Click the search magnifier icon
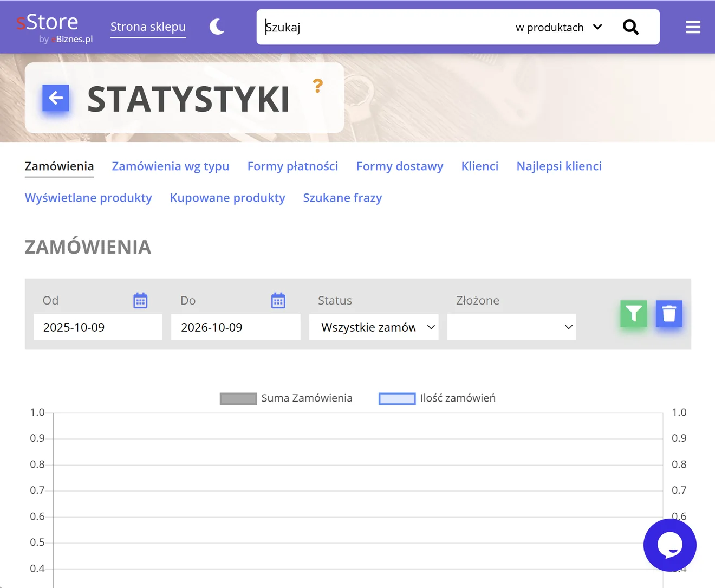This screenshot has width=715, height=588. [x=630, y=27]
